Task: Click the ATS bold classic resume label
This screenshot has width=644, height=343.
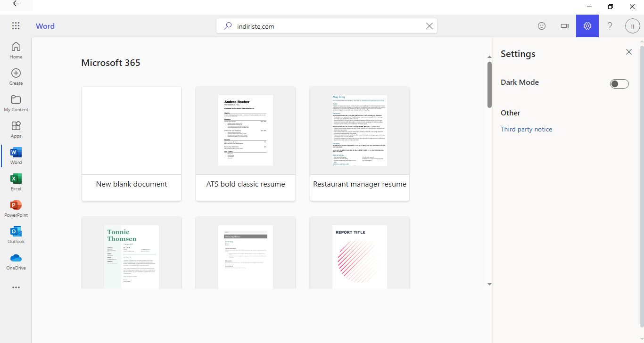Action: [x=246, y=184]
